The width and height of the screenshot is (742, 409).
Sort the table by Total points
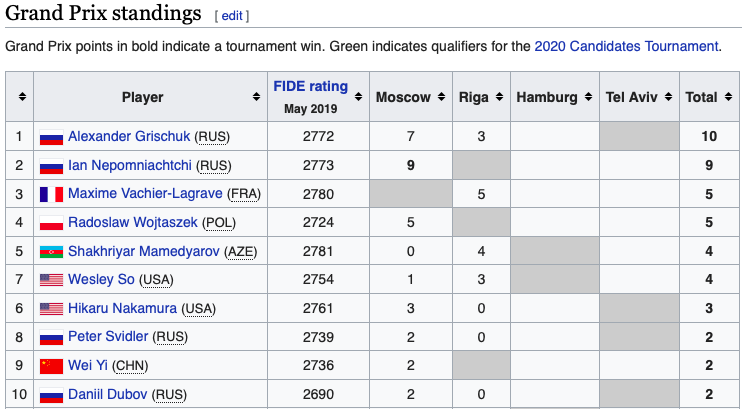726,98
